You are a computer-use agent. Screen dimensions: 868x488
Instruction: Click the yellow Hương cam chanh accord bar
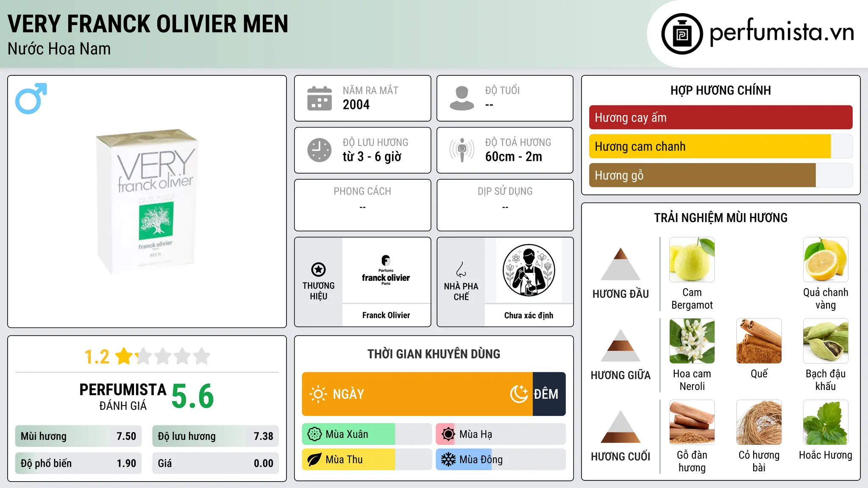pos(710,146)
